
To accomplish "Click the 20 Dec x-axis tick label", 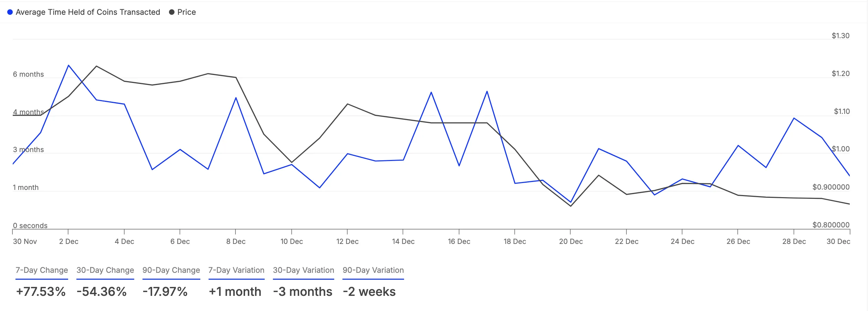I will pos(571,242).
